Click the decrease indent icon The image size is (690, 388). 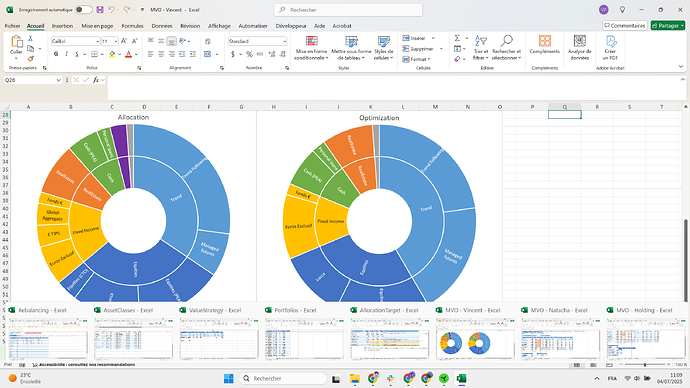[x=183, y=54]
